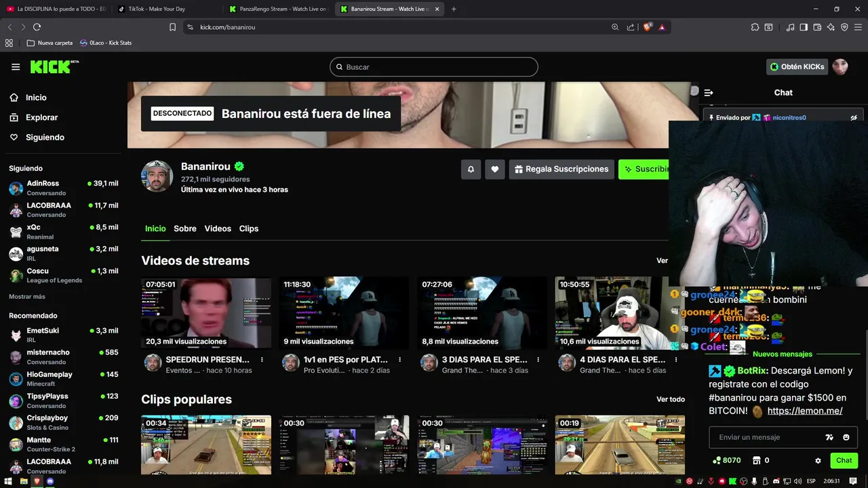Click the https://lemon.me/ link in chat
Screen dimensions: 868x488
point(805,411)
